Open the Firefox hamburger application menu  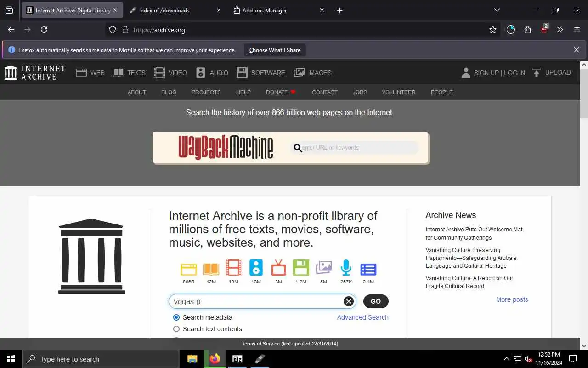577,29
